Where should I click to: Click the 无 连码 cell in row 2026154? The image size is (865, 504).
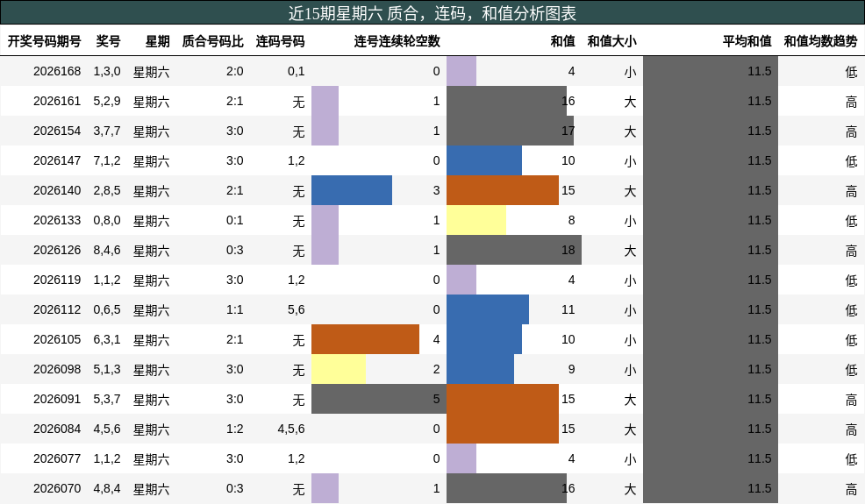(x=298, y=131)
